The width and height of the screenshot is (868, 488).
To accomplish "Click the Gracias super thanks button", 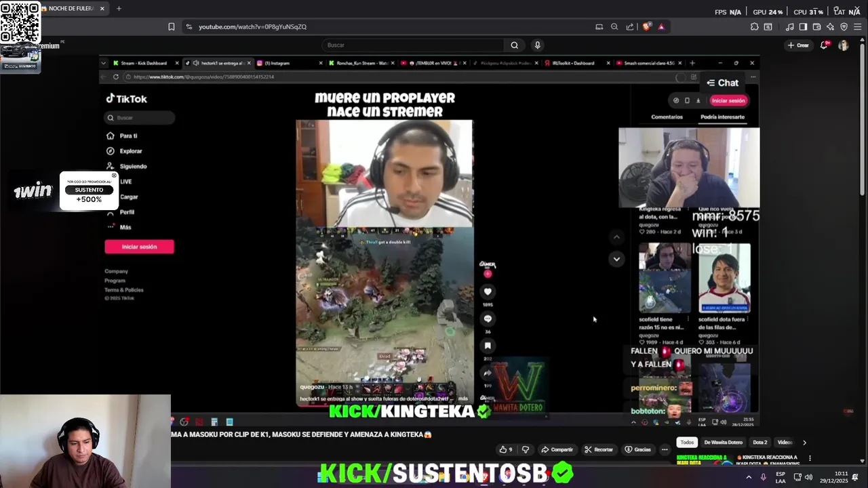I will 638,449.
